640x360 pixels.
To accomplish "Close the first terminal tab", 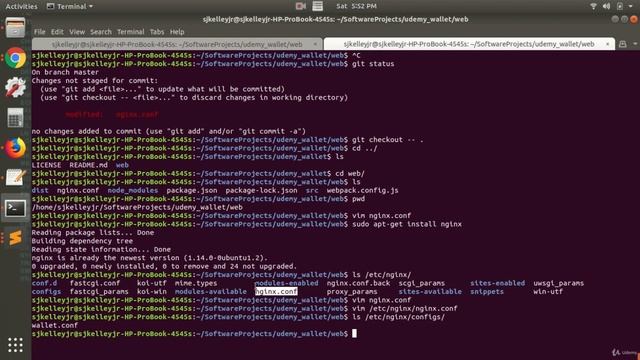I will pos(315,44).
